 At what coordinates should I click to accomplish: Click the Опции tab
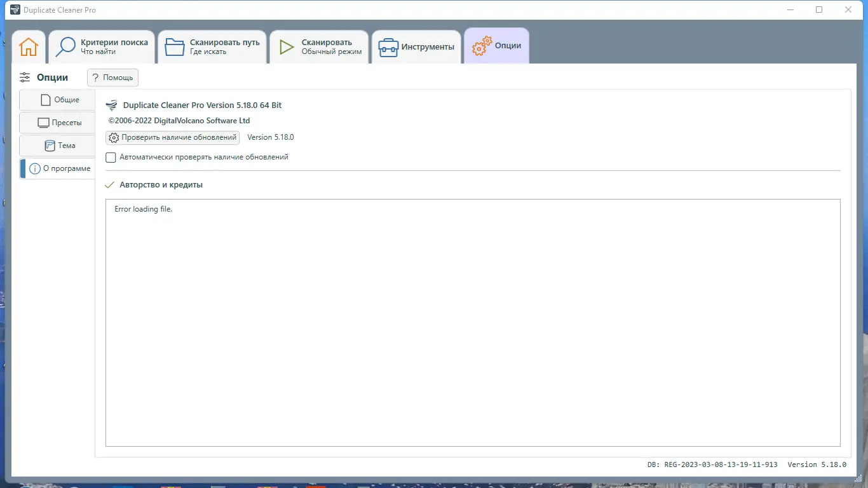[x=496, y=46]
